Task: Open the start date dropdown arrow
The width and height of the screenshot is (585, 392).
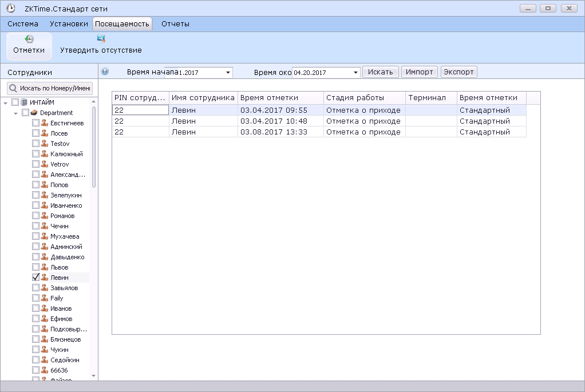Action: (228, 73)
